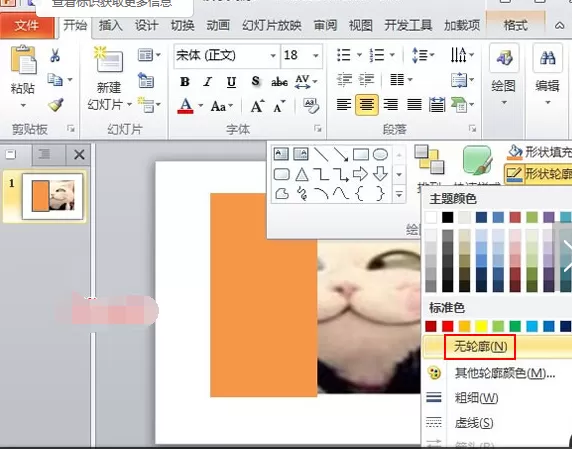Select the straight line shape
The width and height of the screenshot is (572, 449).
click(x=321, y=154)
